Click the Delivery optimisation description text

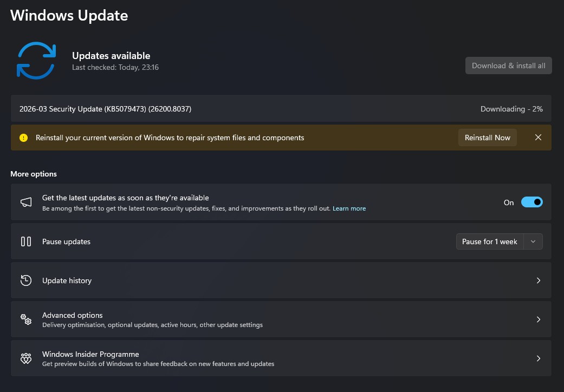tap(152, 325)
